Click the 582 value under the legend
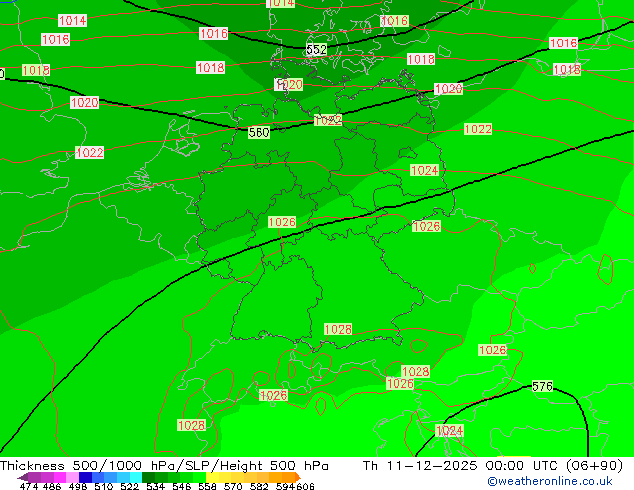The width and height of the screenshot is (634, 490). [x=259, y=486]
